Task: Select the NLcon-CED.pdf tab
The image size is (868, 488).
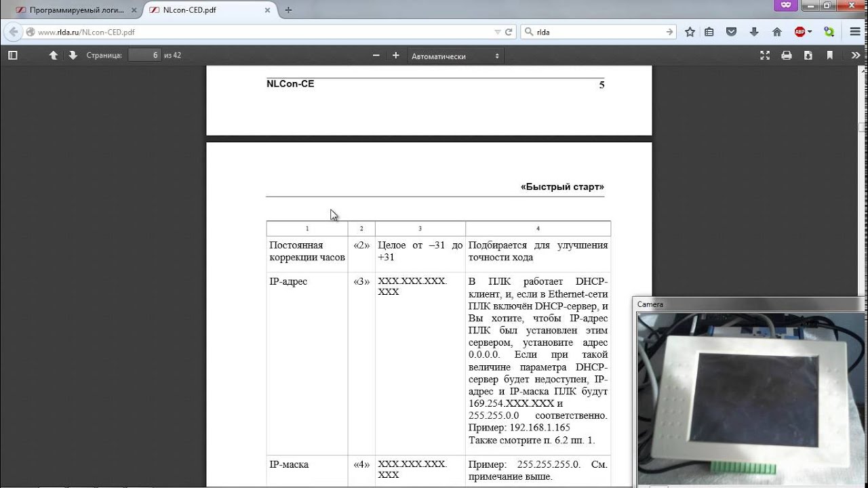Action: (x=210, y=10)
